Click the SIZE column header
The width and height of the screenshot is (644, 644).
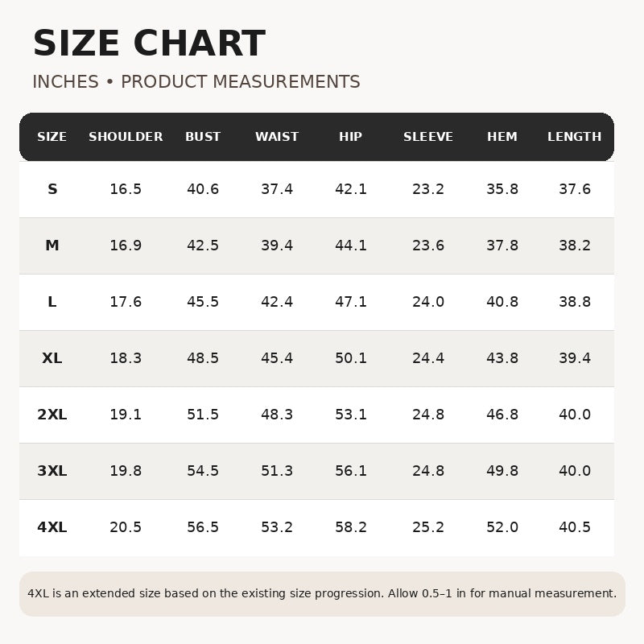tap(52, 137)
